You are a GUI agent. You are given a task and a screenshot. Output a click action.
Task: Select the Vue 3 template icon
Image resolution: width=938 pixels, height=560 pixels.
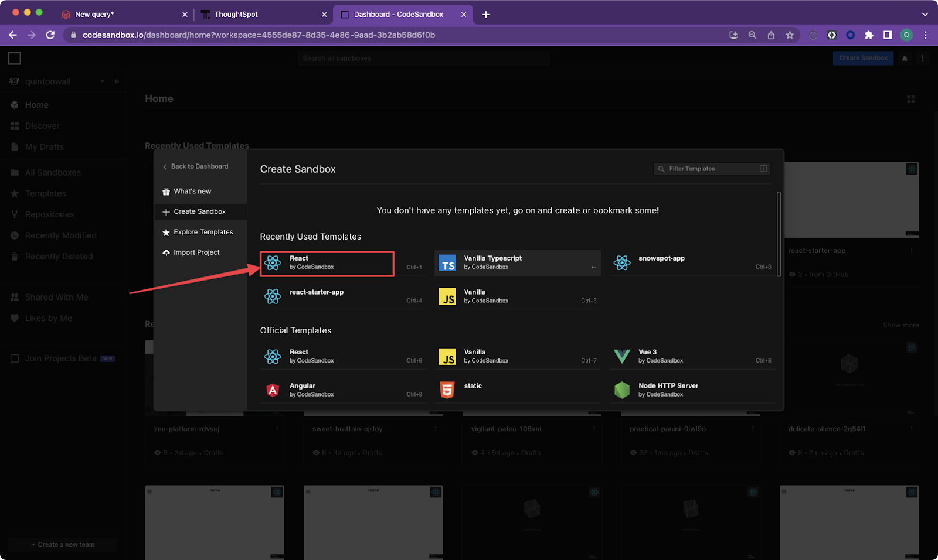pyautogui.click(x=621, y=356)
